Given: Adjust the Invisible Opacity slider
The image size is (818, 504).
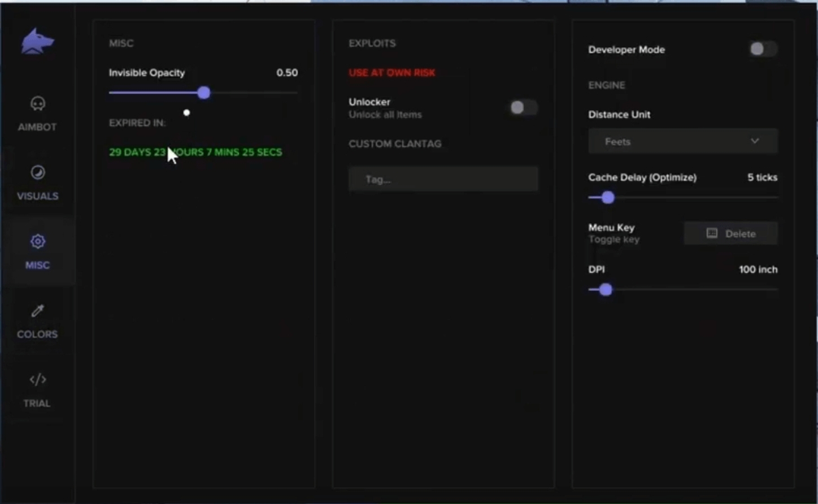Looking at the screenshot, I should click(x=203, y=93).
